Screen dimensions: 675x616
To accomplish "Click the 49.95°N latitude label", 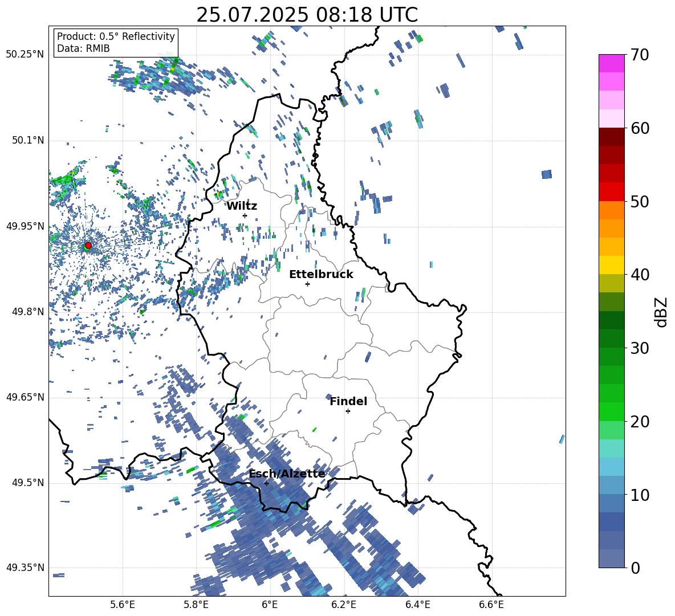I will tap(25, 226).
